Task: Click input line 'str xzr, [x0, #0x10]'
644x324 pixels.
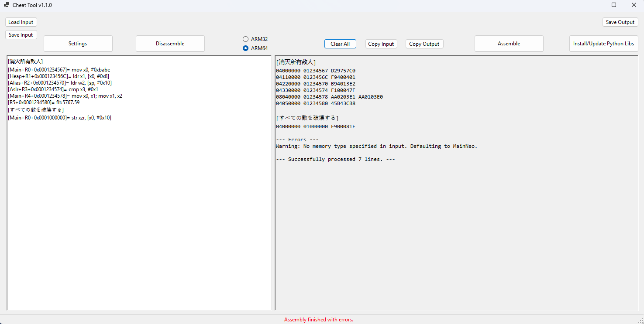Action: [x=59, y=118]
